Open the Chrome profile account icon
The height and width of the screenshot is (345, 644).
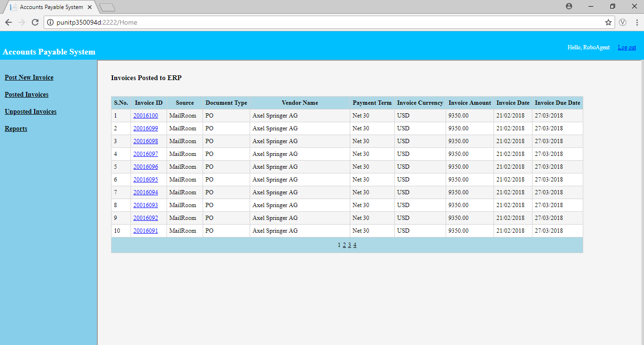tap(569, 6)
